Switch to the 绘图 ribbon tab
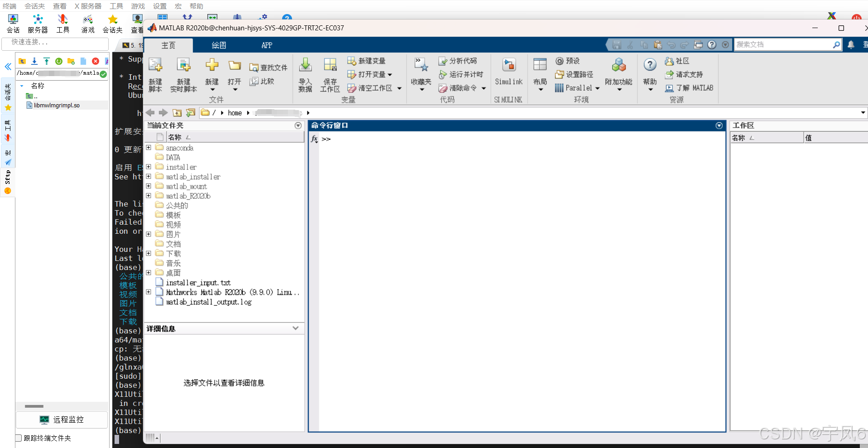Viewport: 868px width, 448px height. tap(219, 45)
